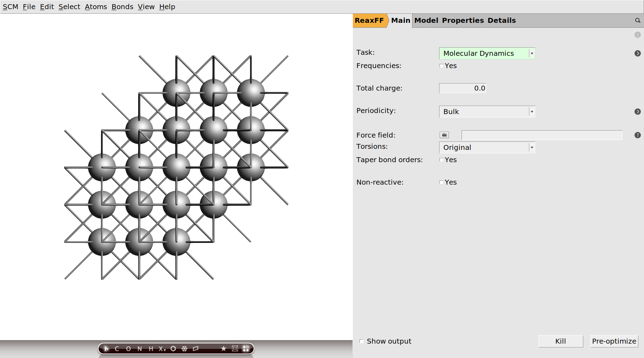Enable the Non-reactive Yes checkbox
644x358 pixels.
click(441, 182)
